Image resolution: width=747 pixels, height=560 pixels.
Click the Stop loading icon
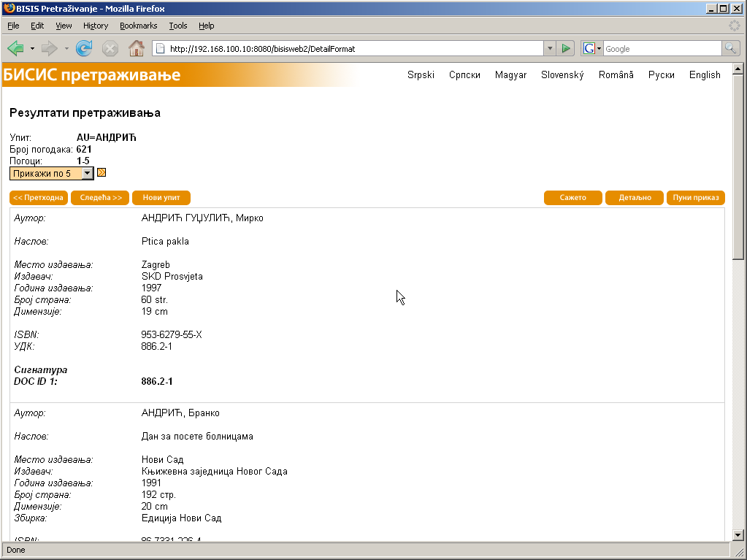[x=110, y=48]
